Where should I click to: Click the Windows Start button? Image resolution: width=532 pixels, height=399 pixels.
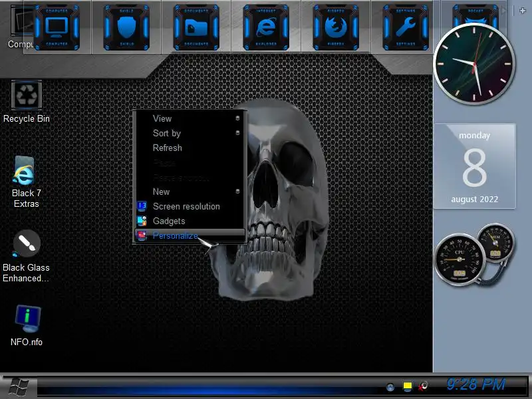(19, 388)
